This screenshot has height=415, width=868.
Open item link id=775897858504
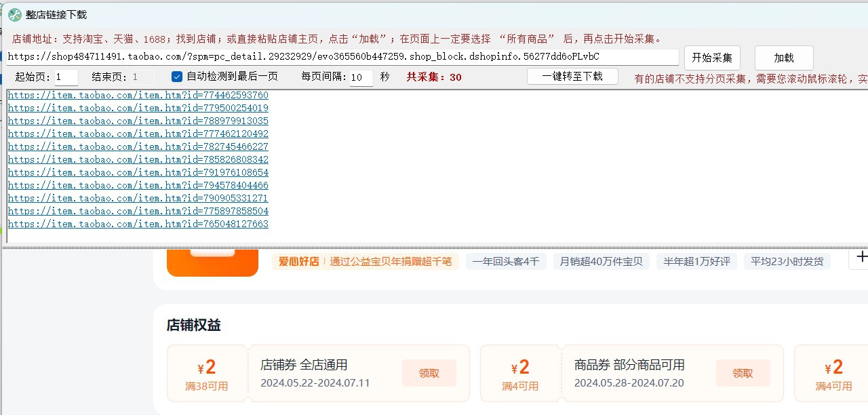click(138, 212)
